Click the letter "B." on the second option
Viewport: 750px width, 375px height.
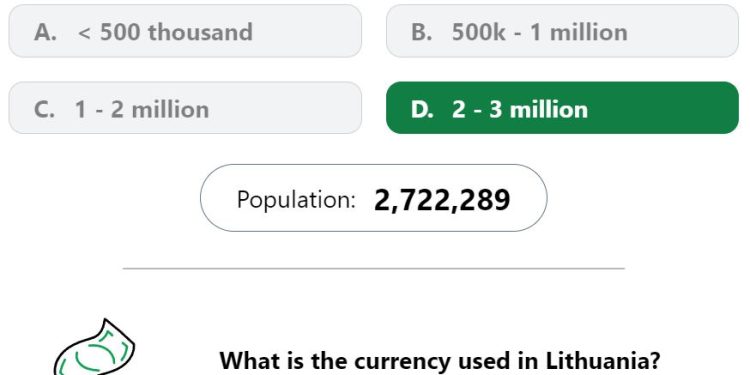422,32
